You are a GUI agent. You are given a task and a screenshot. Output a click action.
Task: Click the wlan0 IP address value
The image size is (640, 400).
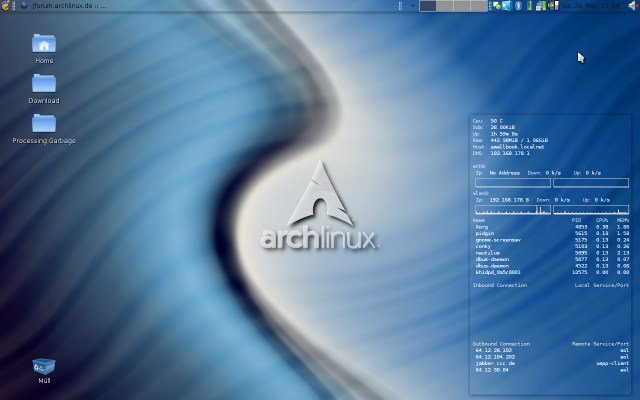click(509, 200)
